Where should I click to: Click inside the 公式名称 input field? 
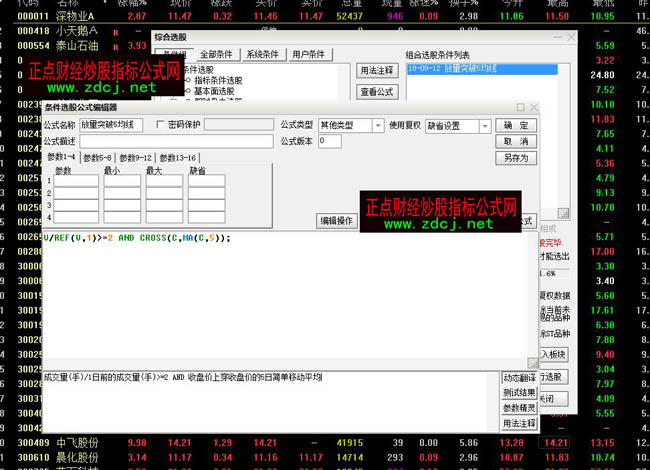click(112, 125)
